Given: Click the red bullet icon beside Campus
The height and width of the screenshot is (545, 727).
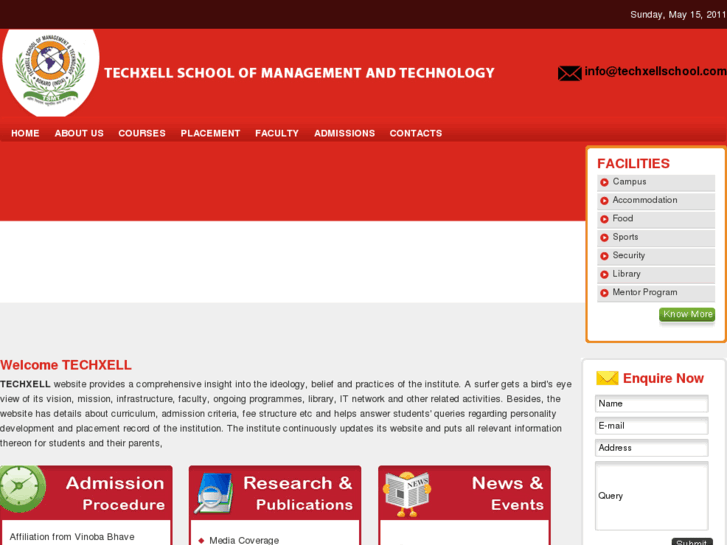Looking at the screenshot, I should [x=604, y=182].
